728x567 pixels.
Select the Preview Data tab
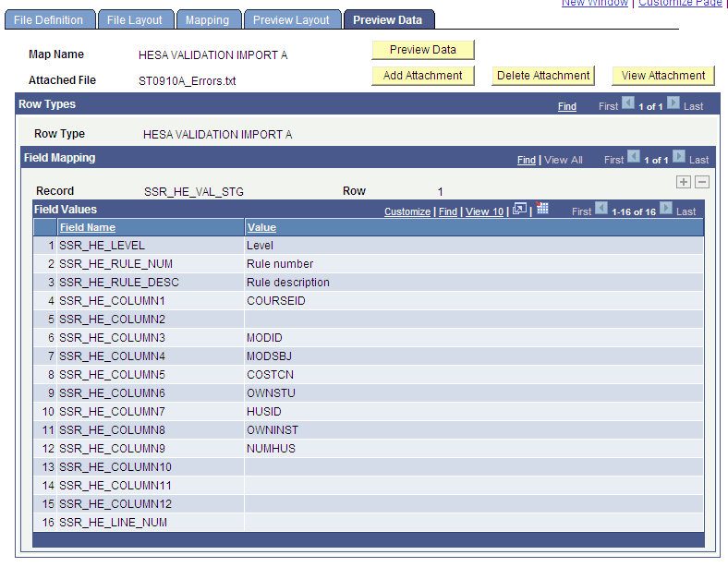pos(389,20)
